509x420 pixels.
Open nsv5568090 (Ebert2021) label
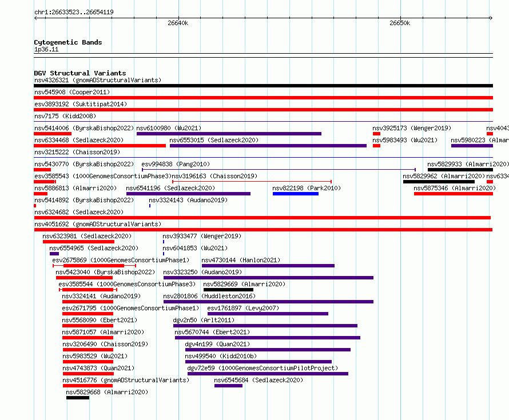click(x=100, y=320)
